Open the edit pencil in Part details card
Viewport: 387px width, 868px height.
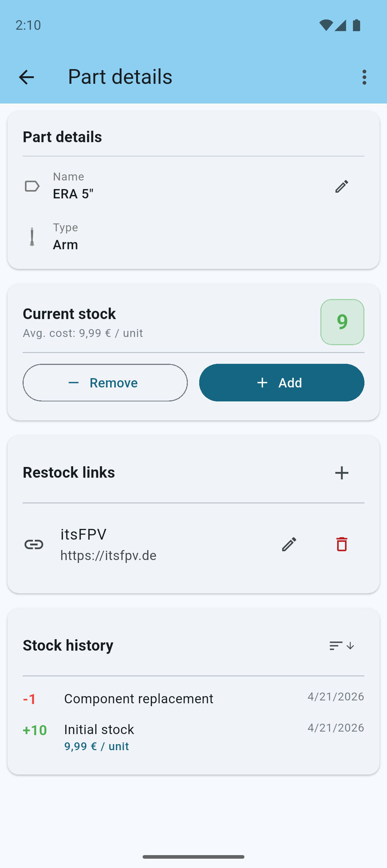341,186
